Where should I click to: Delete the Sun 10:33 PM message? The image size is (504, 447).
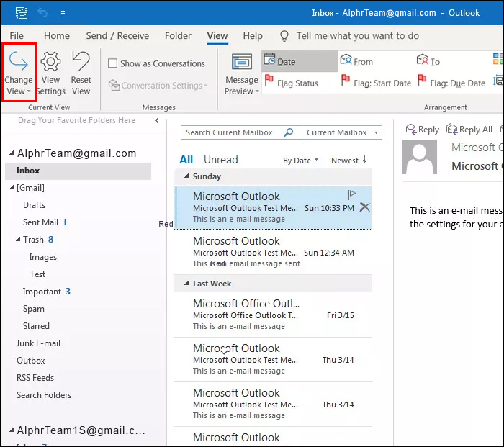coord(365,207)
